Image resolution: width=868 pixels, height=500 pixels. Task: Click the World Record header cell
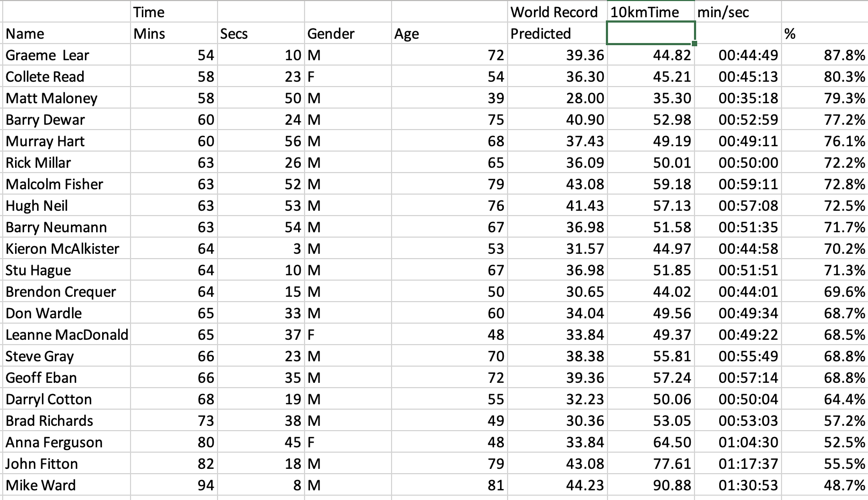click(x=557, y=12)
